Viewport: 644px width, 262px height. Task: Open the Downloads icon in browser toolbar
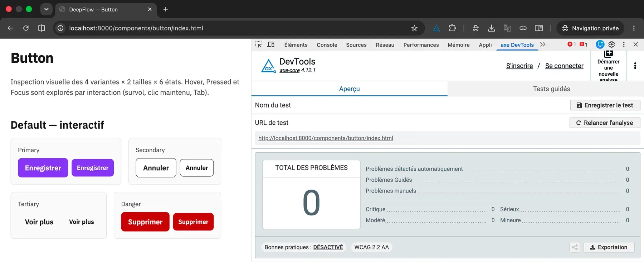(492, 28)
